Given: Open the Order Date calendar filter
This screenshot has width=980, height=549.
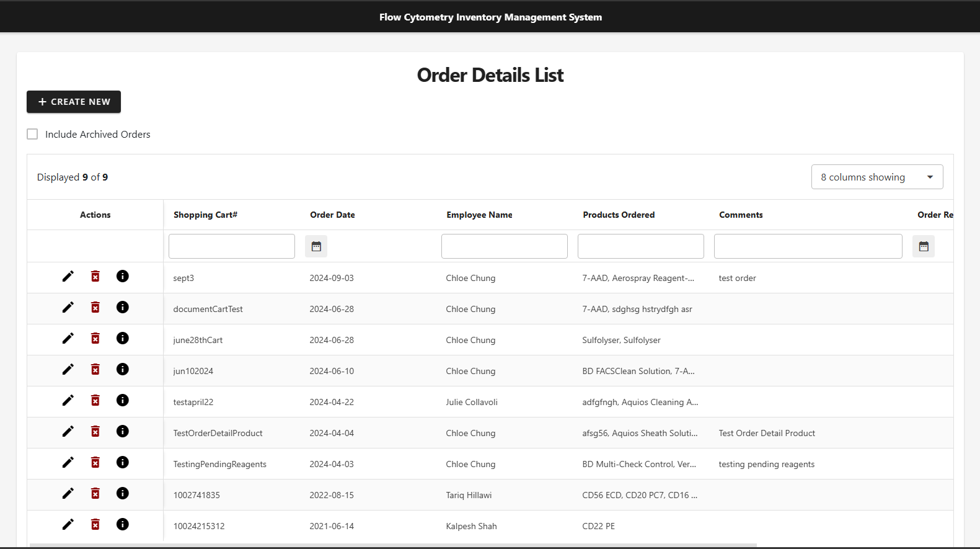Looking at the screenshot, I should 316,246.
